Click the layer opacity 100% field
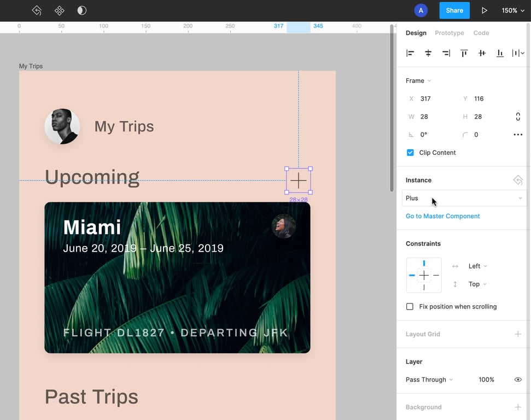Image resolution: width=531 pixels, height=420 pixels. tap(486, 380)
